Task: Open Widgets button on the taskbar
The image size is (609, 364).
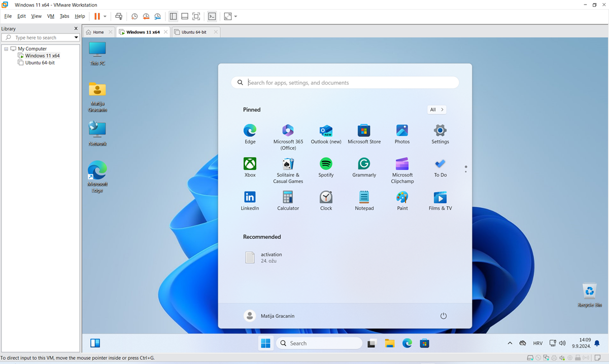Action: point(95,343)
